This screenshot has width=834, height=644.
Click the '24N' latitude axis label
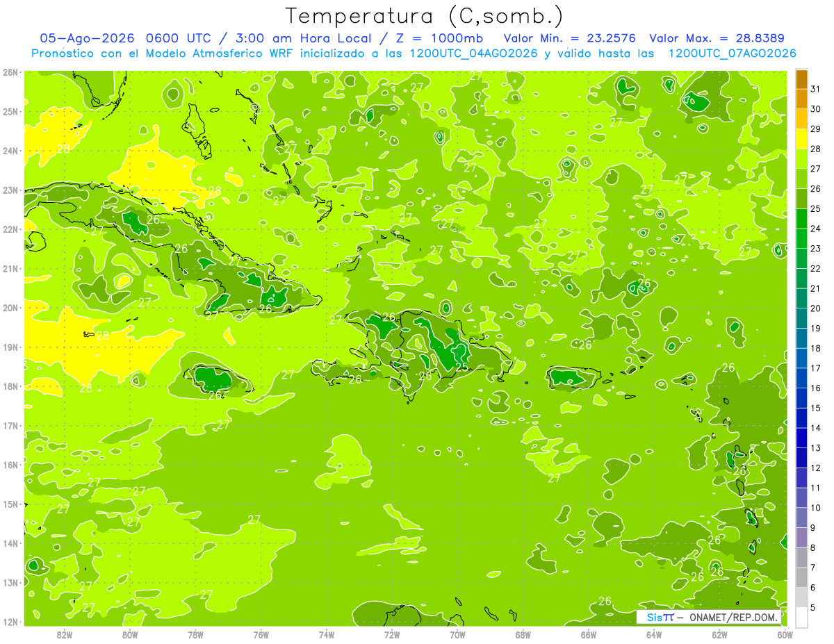point(10,151)
